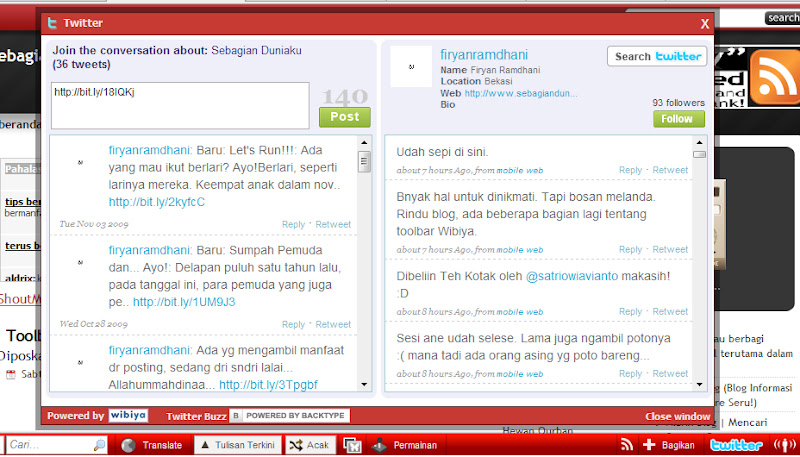This screenshot has height=457, width=800.
Task: Click the green Post button
Action: pyautogui.click(x=345, y=117)
